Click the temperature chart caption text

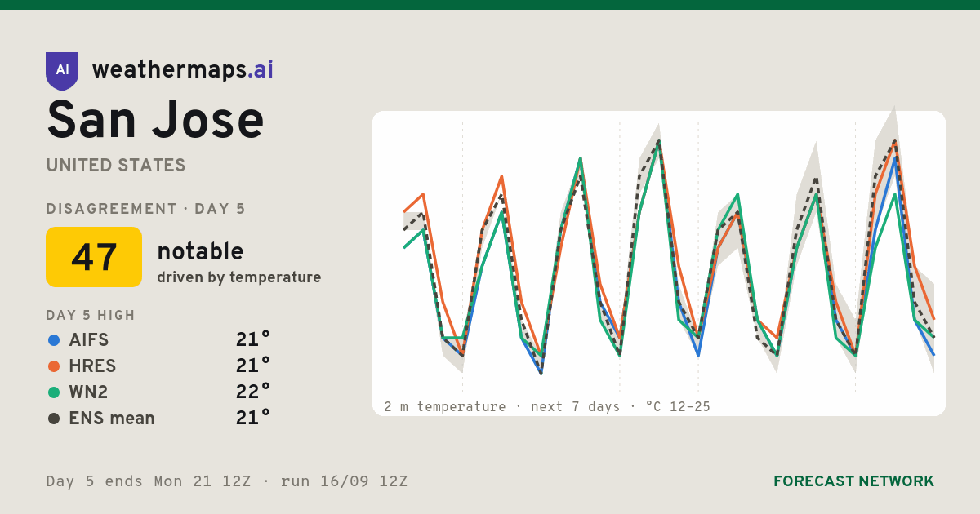coord(547,406)
